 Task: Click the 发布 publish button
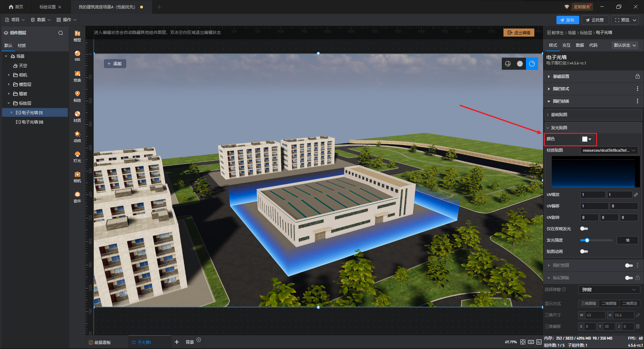point(567,20)
